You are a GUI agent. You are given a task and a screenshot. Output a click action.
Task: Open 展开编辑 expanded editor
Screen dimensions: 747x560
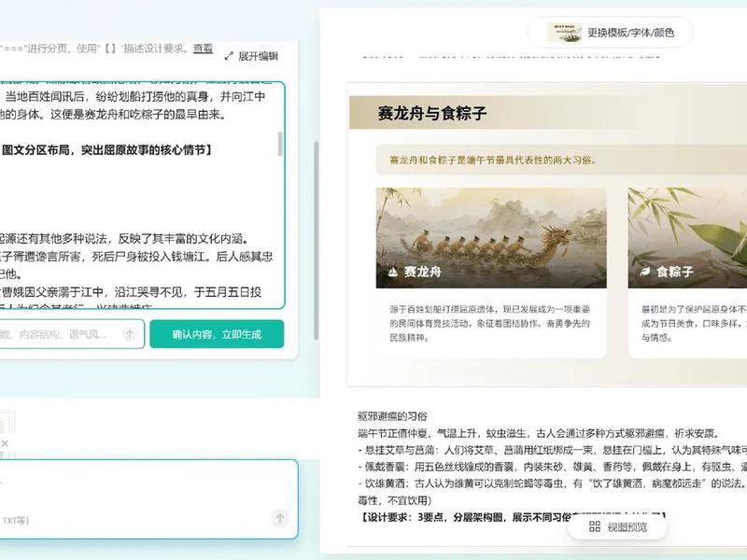pyautogui.click(x=251, y=56)
